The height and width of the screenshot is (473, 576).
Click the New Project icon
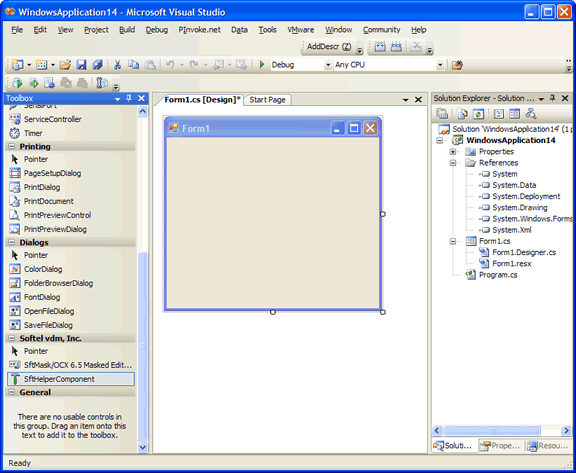click(17, 65)
